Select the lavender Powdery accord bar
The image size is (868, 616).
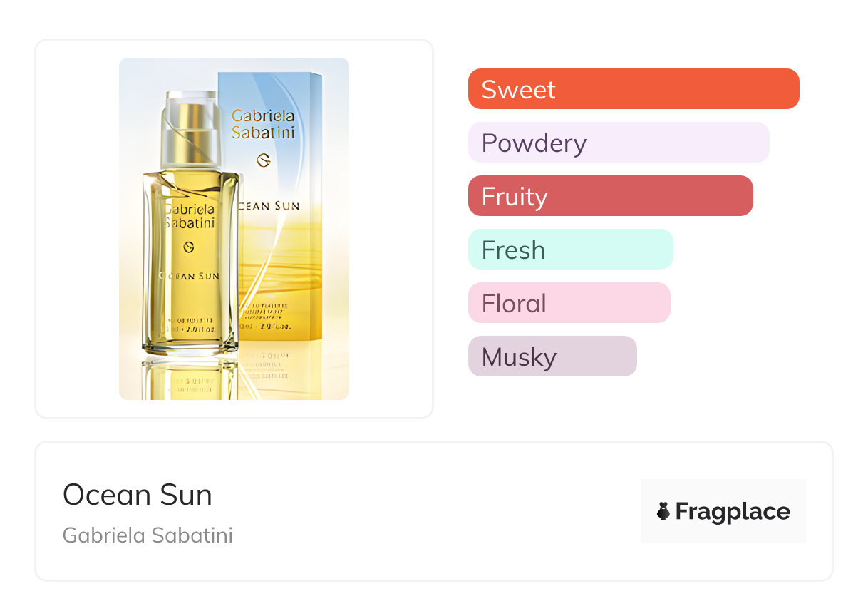tap(619, 143)
